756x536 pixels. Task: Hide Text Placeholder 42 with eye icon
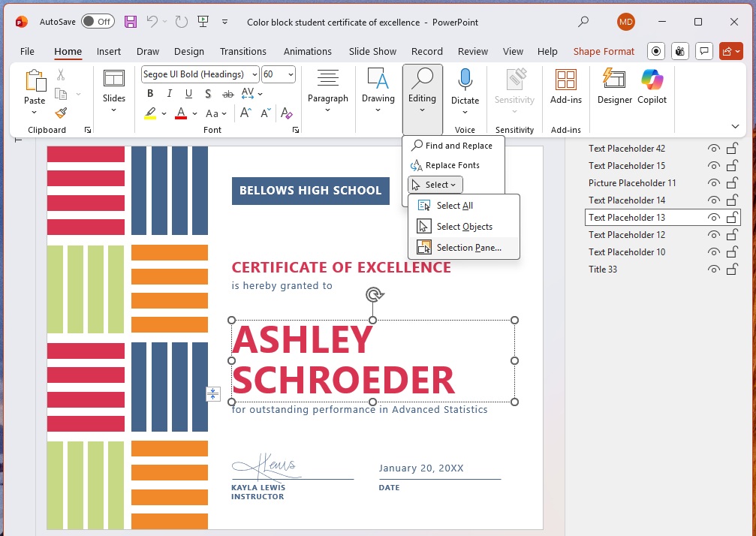pyautogui.click(x=713, y=149)
